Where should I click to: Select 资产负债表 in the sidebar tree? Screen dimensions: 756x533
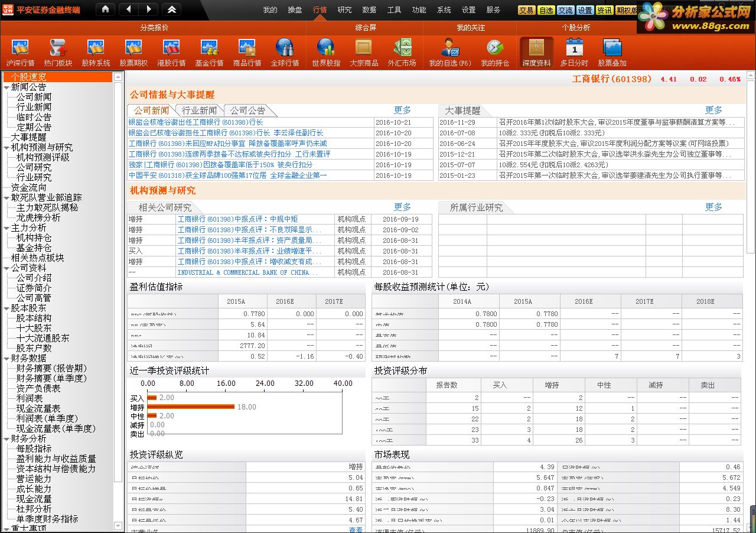(38, 388)
